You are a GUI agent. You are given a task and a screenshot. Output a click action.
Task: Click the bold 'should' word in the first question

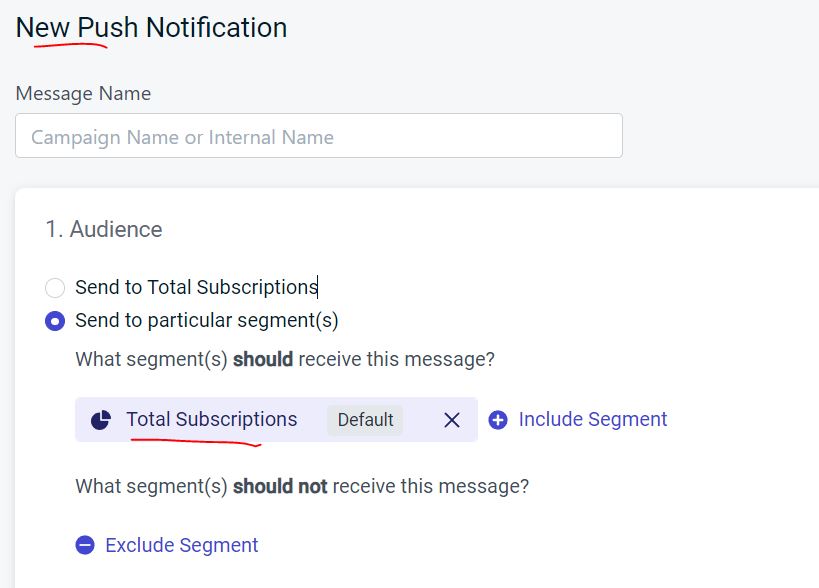pos(263,359)
